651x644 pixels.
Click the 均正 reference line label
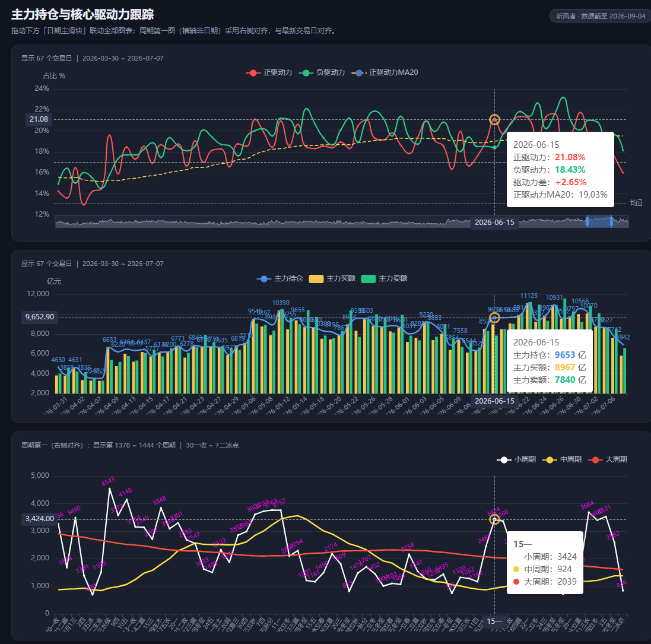click(x=636, y=203)
